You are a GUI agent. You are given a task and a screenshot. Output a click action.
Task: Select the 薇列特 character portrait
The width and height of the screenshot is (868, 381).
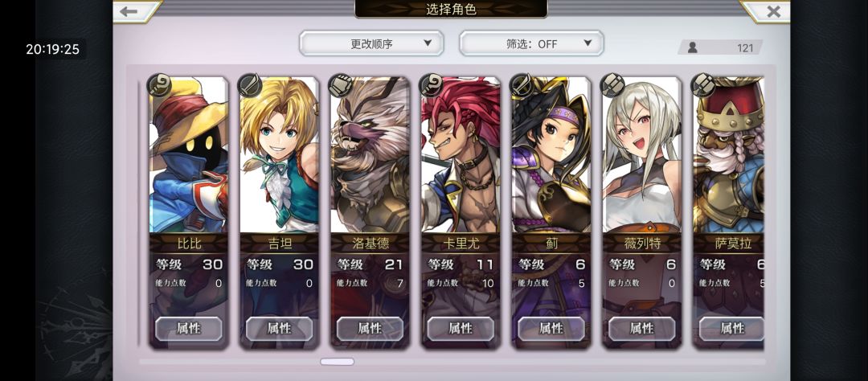pyautogui.click(x=642, y=155)
